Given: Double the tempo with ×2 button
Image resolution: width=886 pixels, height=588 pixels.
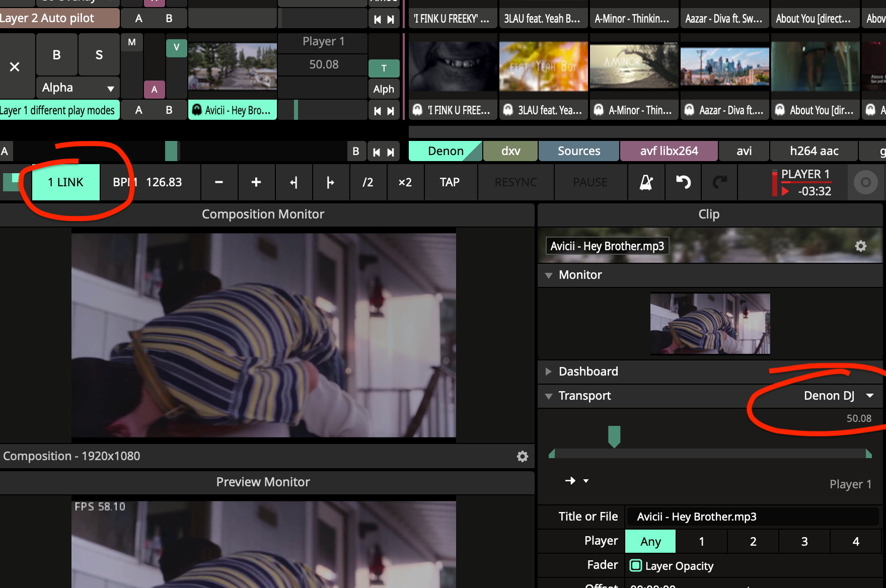Looking at the screenshot, I should coord(405,182).
